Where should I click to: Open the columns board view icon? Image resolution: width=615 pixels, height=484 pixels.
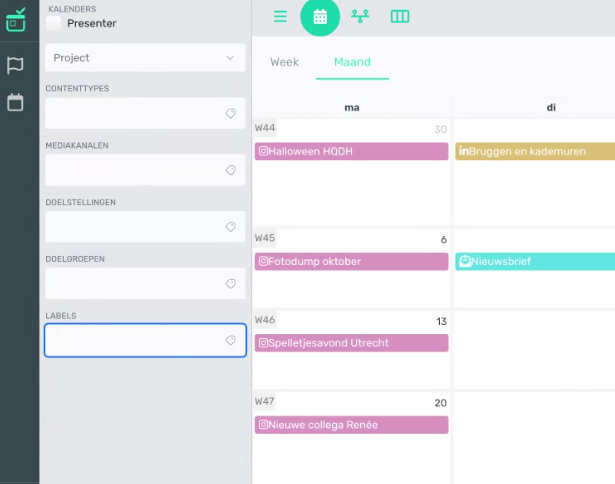coord(400,16)
